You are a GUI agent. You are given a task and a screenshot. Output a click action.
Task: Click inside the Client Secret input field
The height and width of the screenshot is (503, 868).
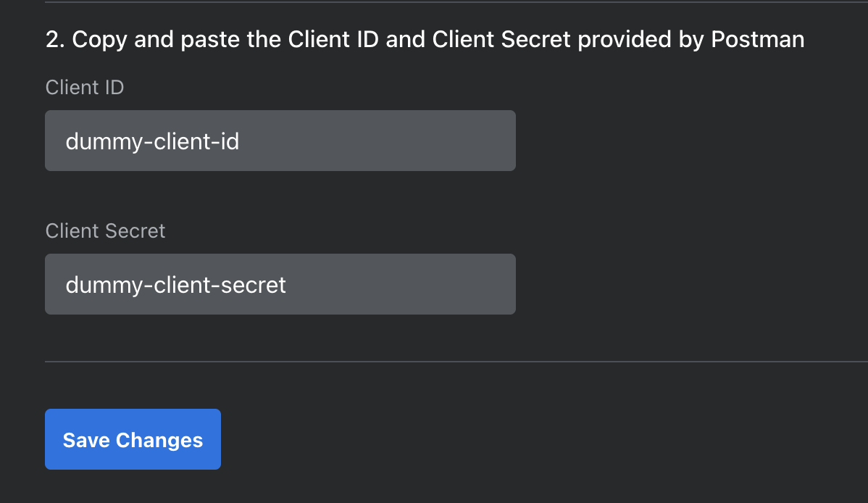tap(280, 284)
